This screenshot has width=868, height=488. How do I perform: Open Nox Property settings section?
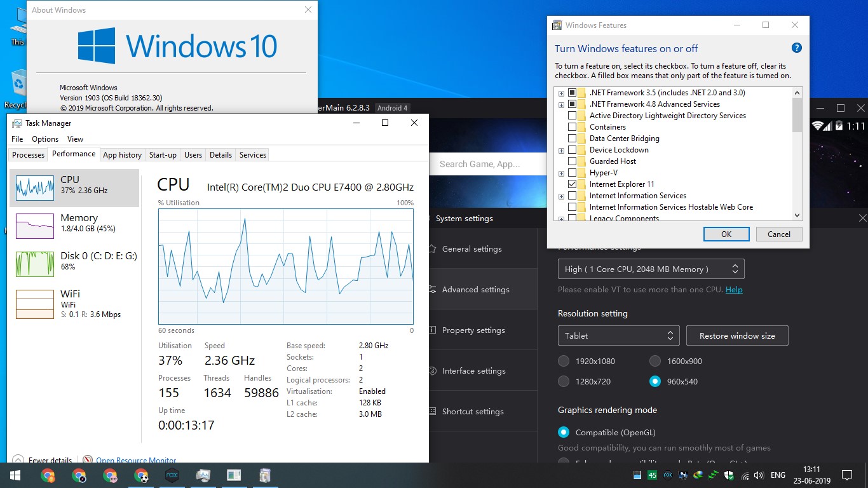[x=473, y=330]
